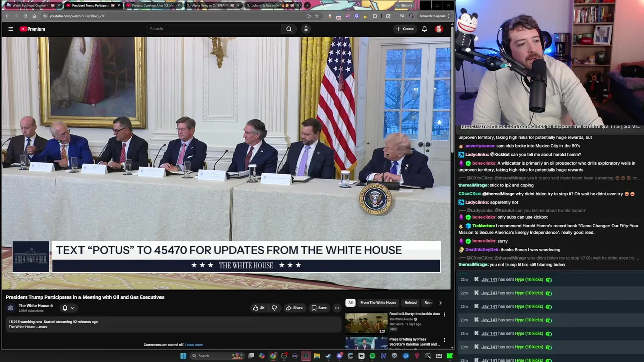This screenshot has width=644, height=362.
Task: Open the browser extensions puzzle icon
Action: tap(375, 16)
